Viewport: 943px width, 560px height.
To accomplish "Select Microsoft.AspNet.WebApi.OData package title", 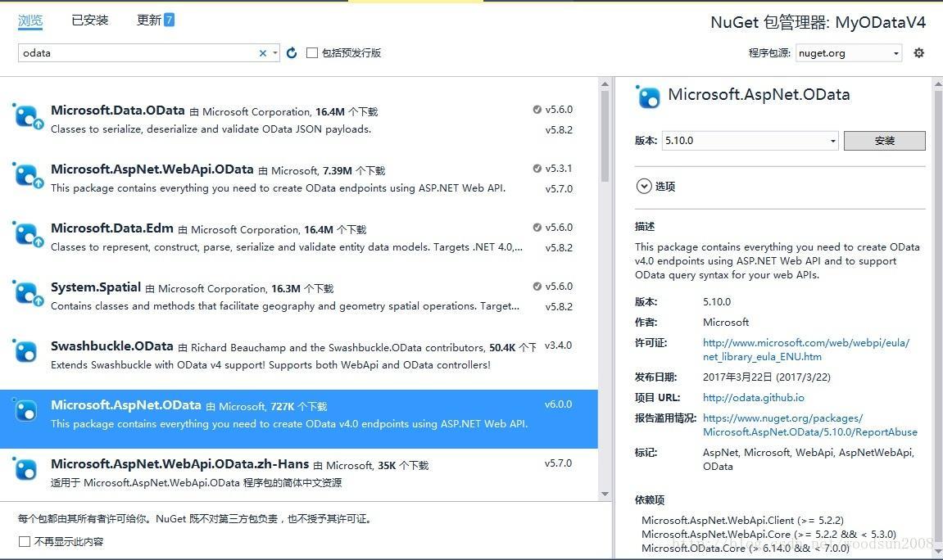I will tap(152, 169).
